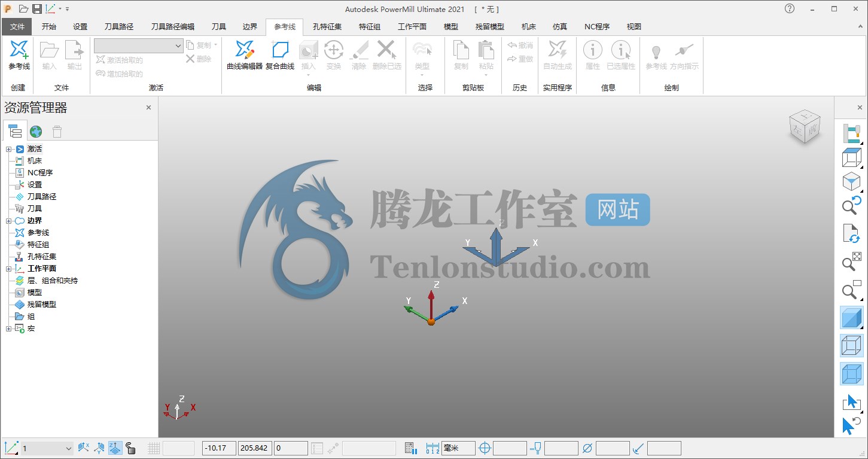Switch to the NC程序 ribbon tab
This screenshot has width=868, height=459.
pos(597,27)
